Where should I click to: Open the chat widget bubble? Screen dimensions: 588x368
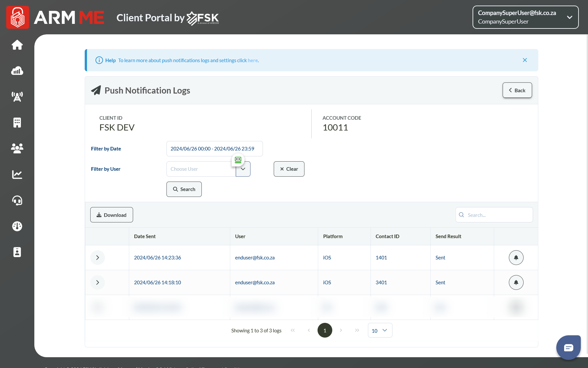click(568, 347)
